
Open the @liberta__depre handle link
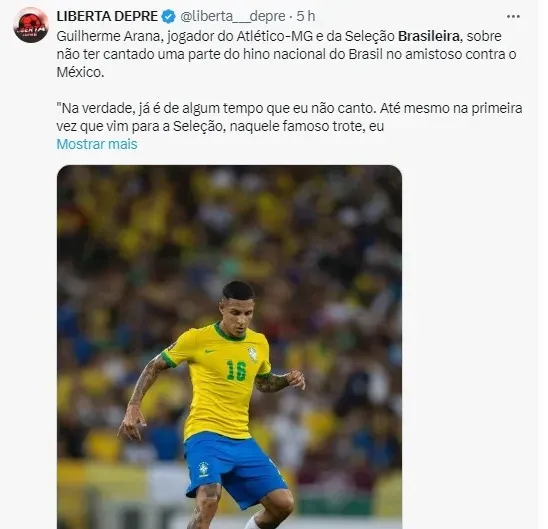click(233, 16)
